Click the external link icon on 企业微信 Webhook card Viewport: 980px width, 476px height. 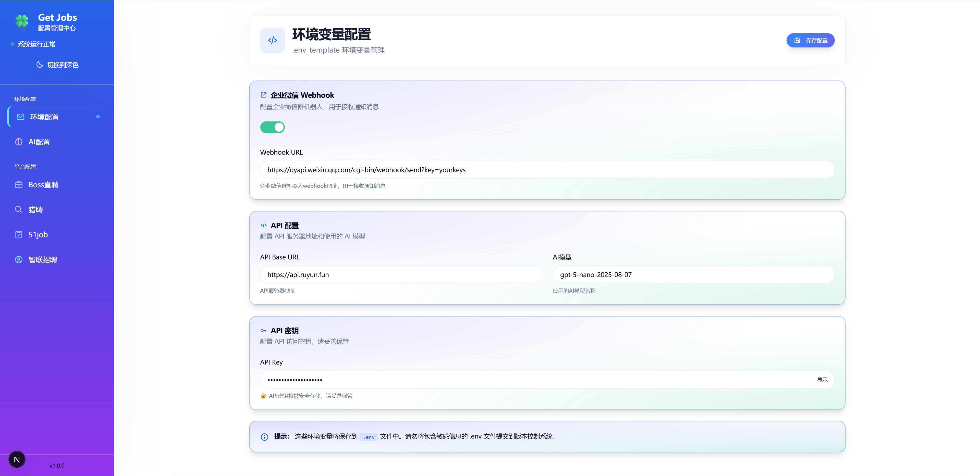pos(264,95)
